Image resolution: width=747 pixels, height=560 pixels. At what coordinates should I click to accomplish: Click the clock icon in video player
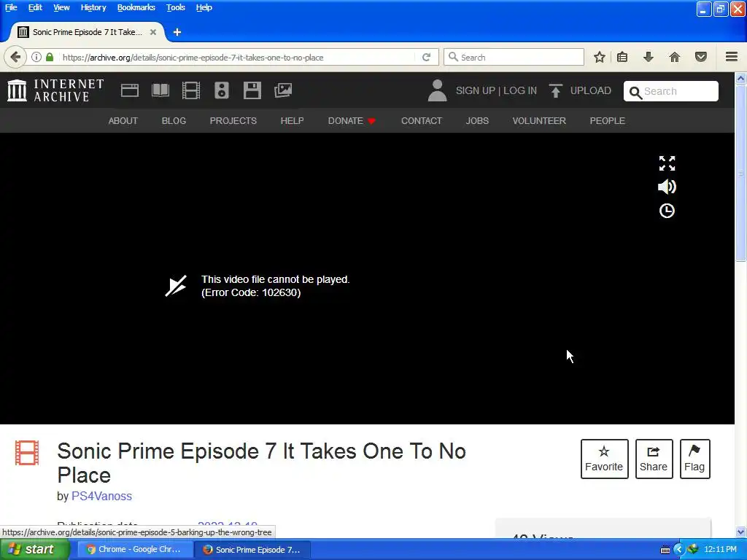point(667,211)
